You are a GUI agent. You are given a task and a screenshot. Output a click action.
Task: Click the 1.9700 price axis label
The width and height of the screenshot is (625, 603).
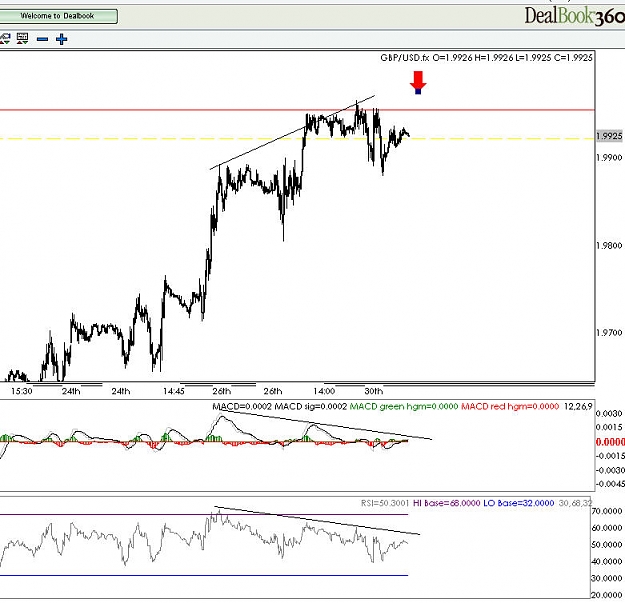[609, 332]
